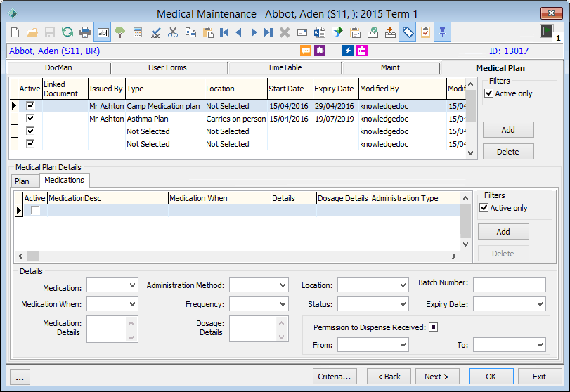Click the Criteria... button
Image resolution: width=570 pixels, height=392 pixels.
click(x=335, y=377)
